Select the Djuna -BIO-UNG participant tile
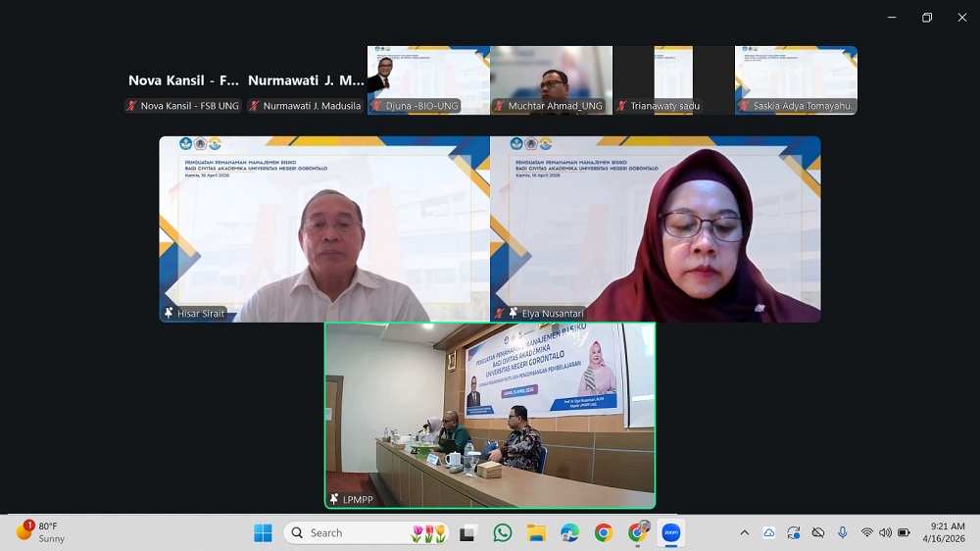This screenshot has height=551, width=980. click(x=428, y=80)
